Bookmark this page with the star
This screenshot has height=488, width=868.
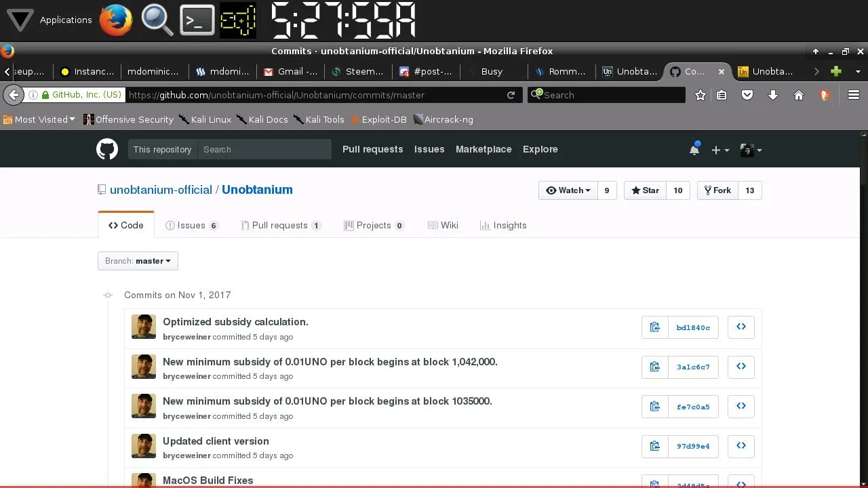pos(701,95)
